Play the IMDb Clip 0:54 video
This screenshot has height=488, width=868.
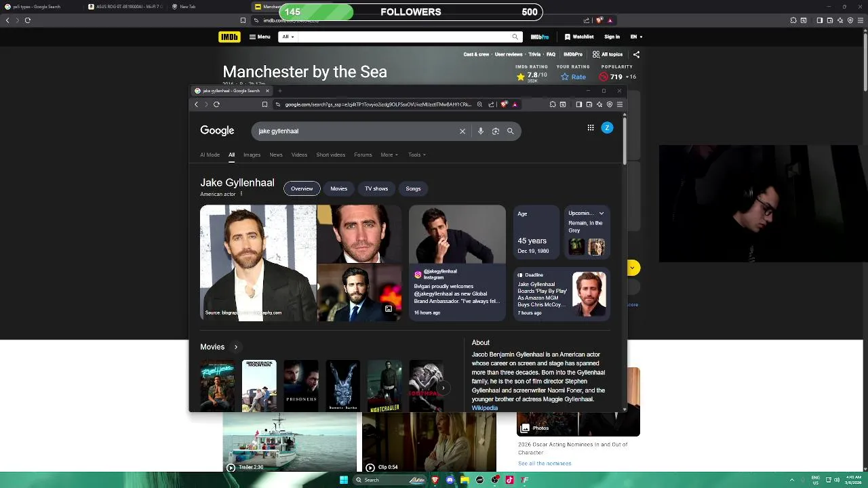point(429,443)
